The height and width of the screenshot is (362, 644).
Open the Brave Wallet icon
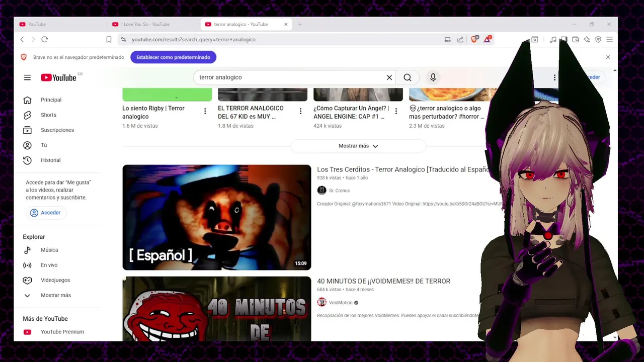[x=576, y=39]
